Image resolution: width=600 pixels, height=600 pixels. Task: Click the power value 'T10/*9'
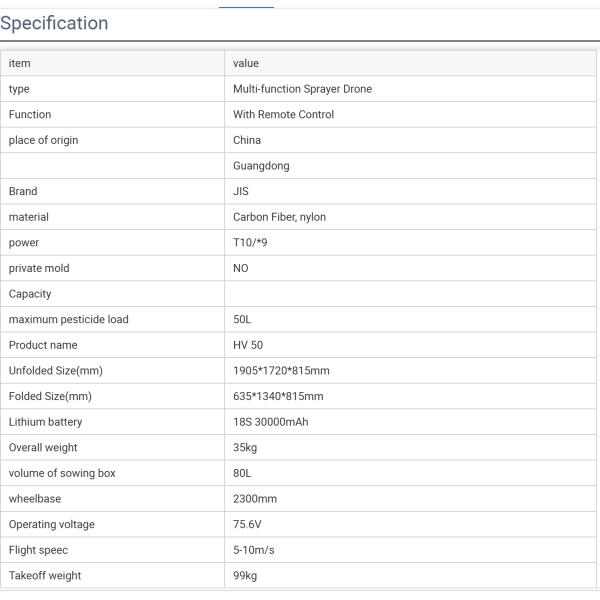(x=250, y=243)
